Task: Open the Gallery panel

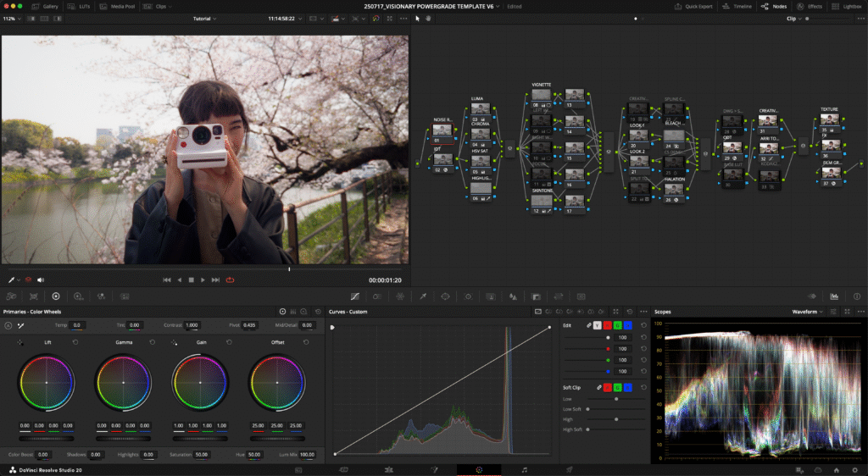Action: [x=46, y=6]
